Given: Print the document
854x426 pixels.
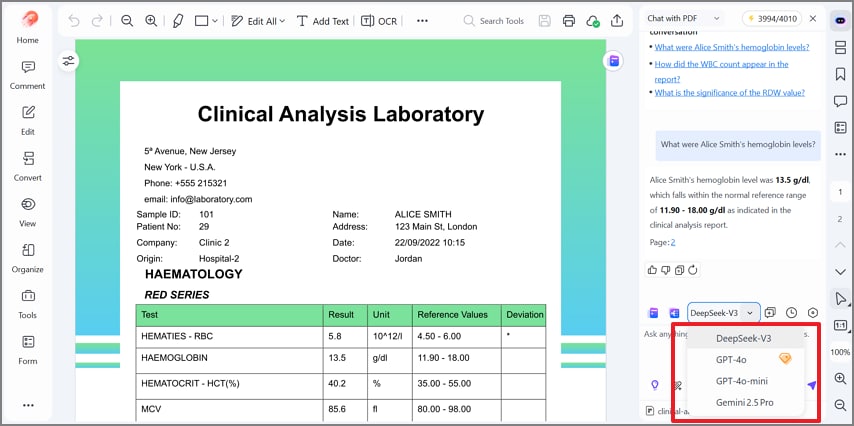Looking at the screenshot, I should [x=569, y=21].
